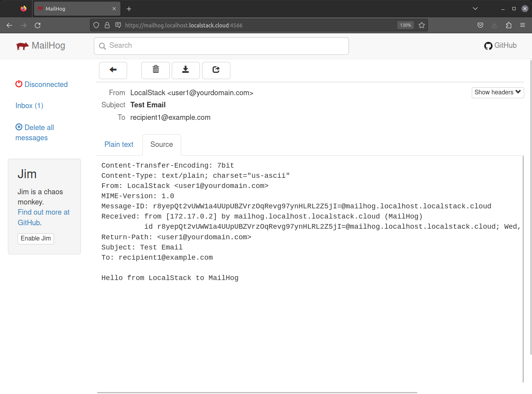This screenshot has width=532, height=394.
Task: Release message using the share arrow icon
Action: pos(216,70)
